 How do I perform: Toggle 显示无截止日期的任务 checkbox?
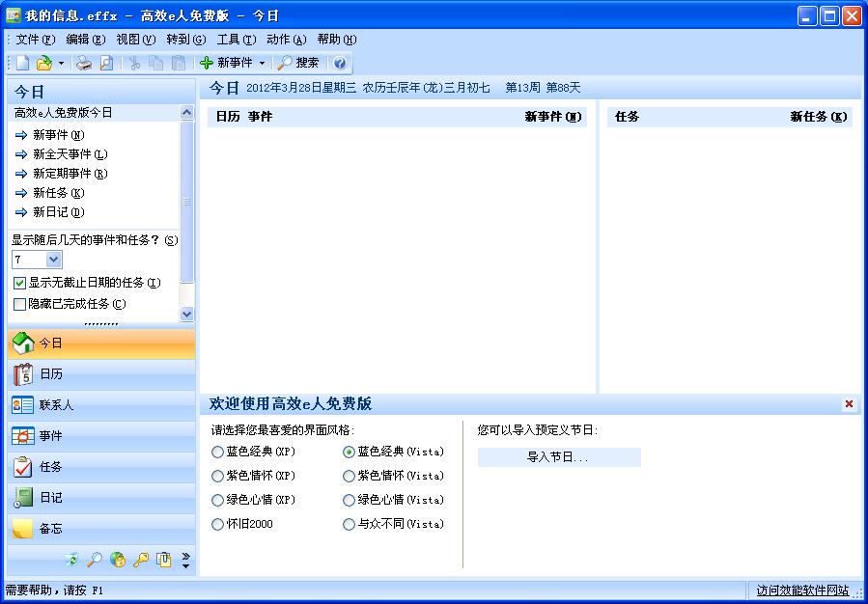[x=20, y=284]
